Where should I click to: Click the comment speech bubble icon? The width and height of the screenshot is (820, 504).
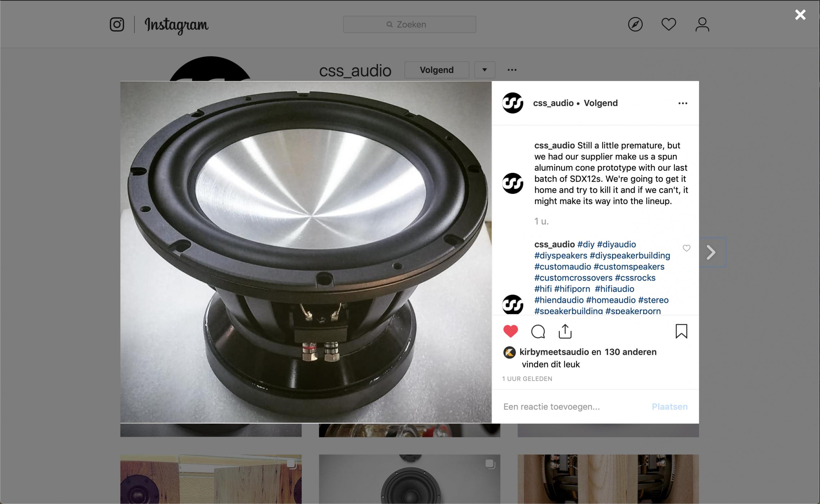tap(538, 331)
